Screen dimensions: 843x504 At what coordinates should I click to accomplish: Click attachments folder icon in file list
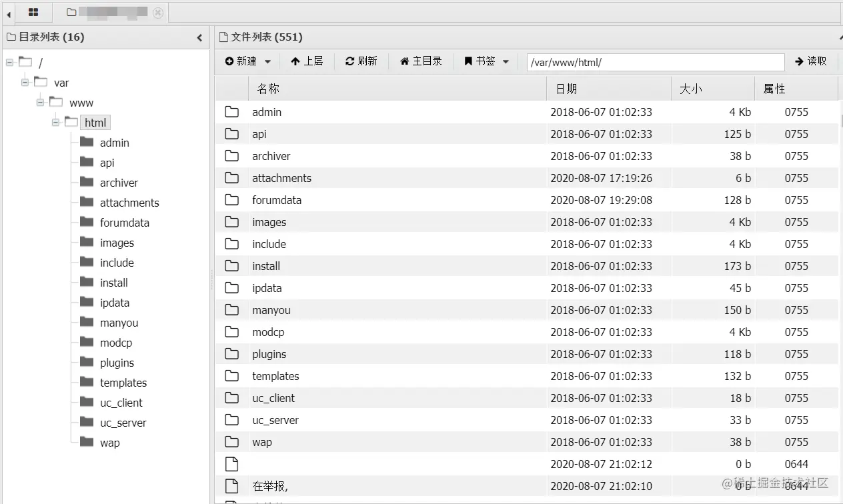point(231,178)
